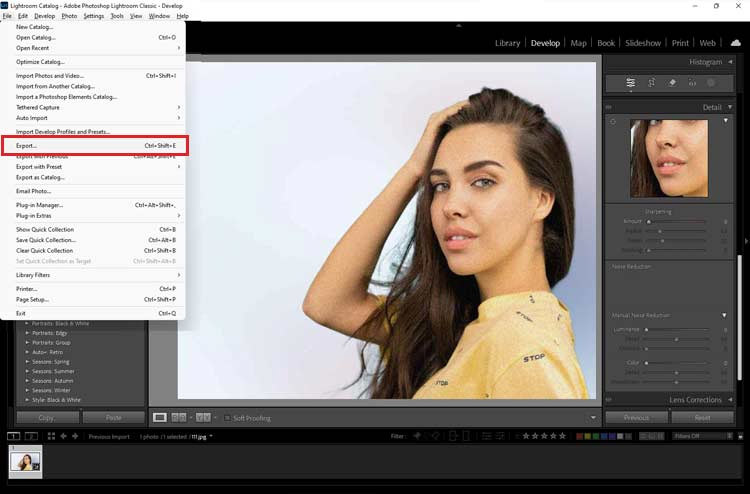Image resolution: width=750 pixels, height=494 pixels.
Task: Enable Before/After left-right view
Action: coord(178,417)
